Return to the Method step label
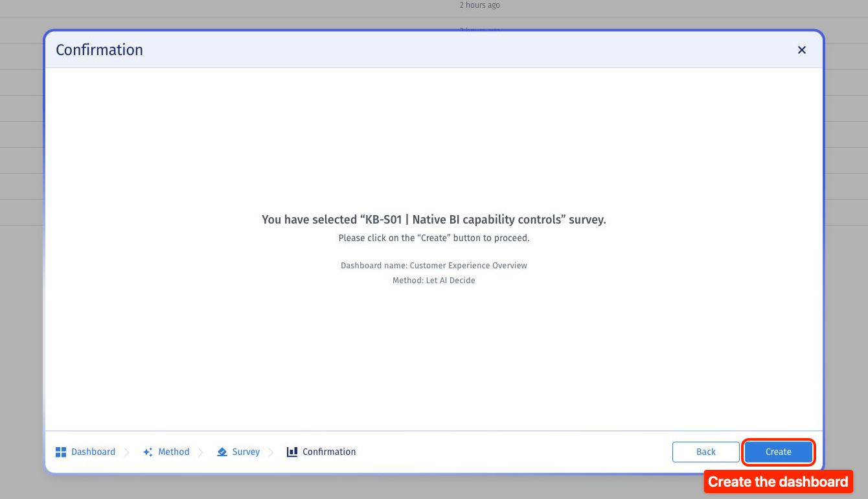The image size is (868, 499). tap(174, 452)
